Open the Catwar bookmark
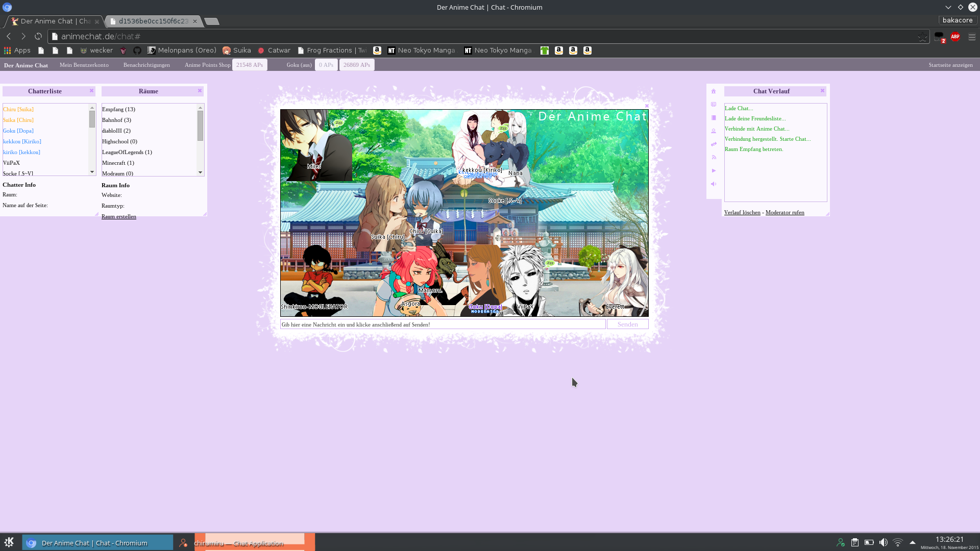This screenshot has height=551, width=980. click(274, 51)
